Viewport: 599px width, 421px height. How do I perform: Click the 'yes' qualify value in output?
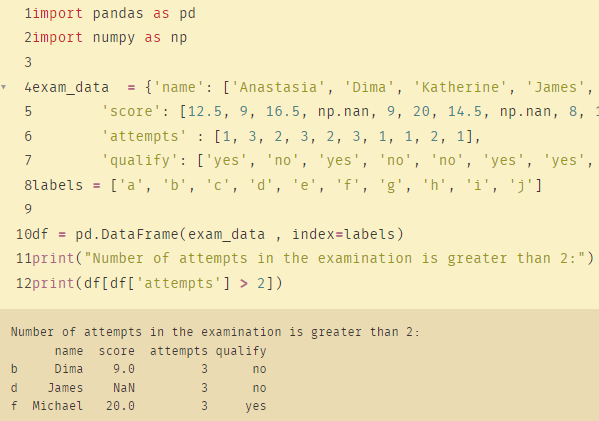click(x=256, y=406)
